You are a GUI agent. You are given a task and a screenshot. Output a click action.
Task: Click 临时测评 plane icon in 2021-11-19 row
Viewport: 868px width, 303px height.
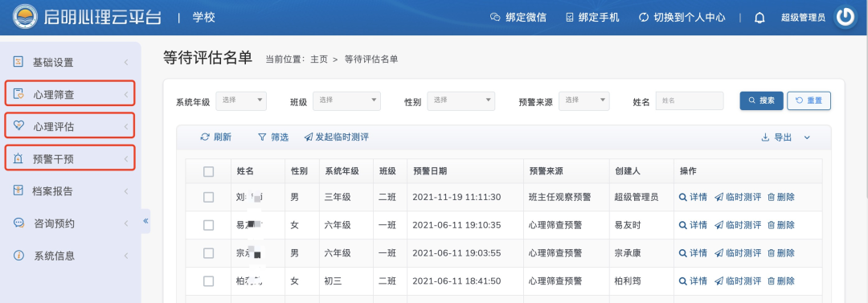coord(719,197)
